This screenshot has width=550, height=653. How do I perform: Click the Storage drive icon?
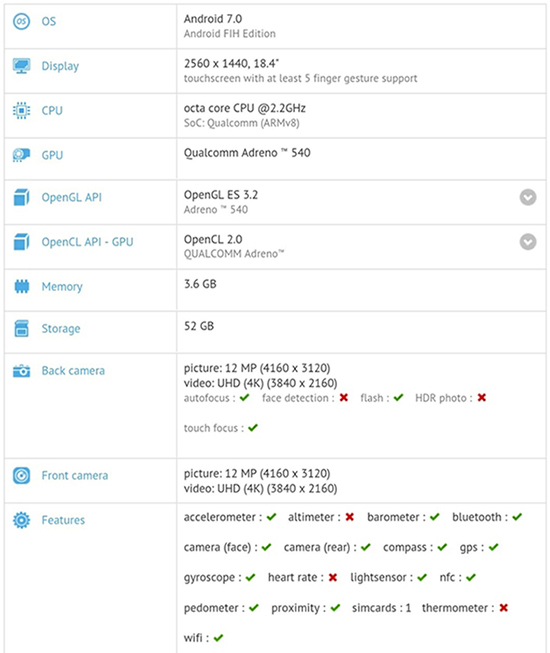(x=21, y=328)
